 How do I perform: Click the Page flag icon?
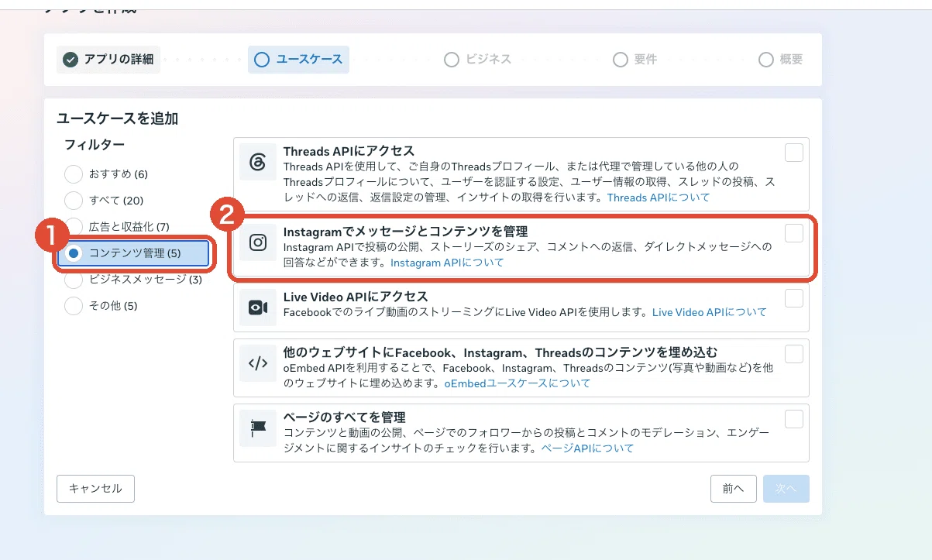(258, 428)
